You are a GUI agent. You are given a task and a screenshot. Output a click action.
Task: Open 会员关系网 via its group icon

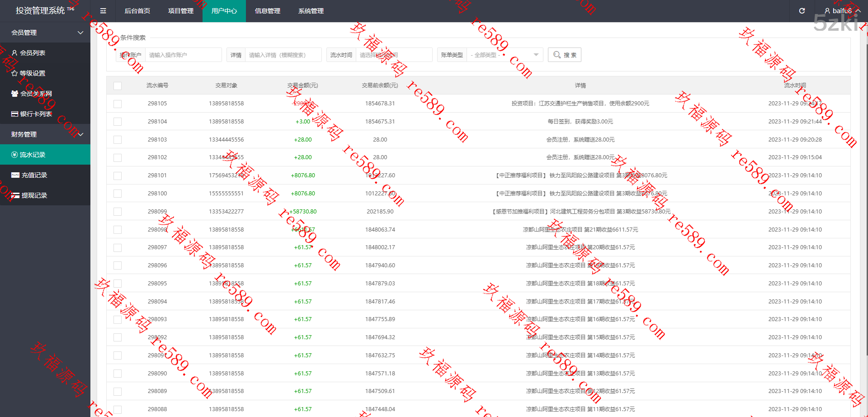tap(14, 94)
